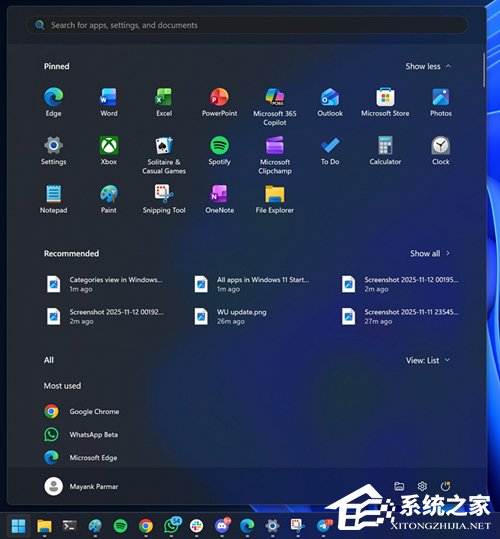Viewport: 500px width, 539px height.
Task: Launch the pinned Paint app
Action: pyautogui.click(x=109, y=199)
